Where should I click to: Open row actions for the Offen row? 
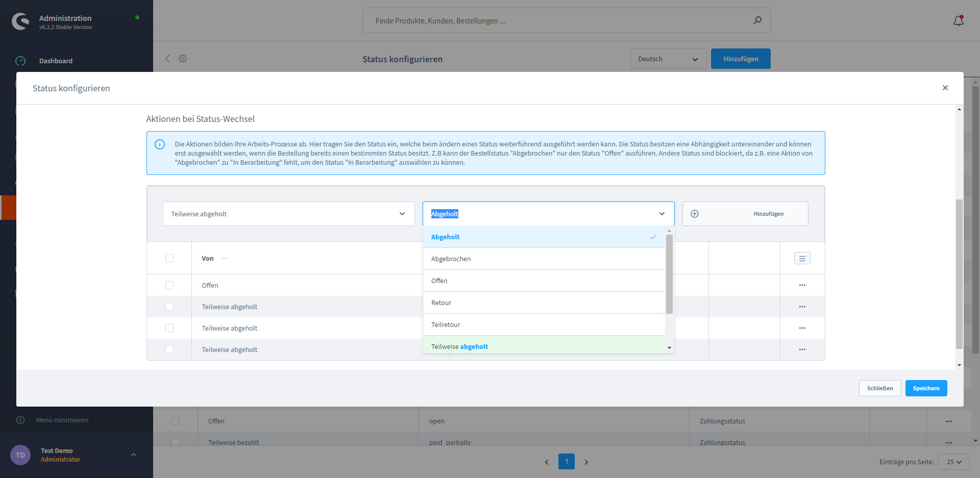pos(802,285)
